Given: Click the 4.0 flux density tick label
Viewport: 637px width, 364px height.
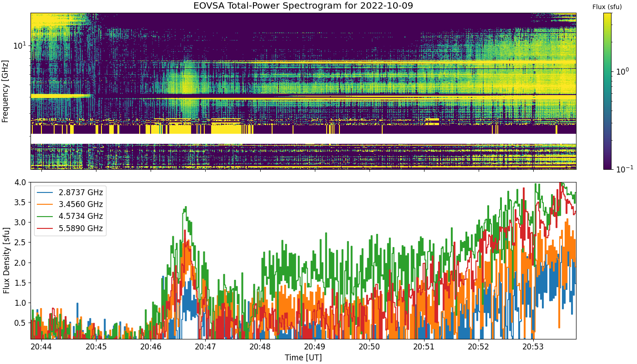Looking at the screenshot, I should (x=21, y=182).
